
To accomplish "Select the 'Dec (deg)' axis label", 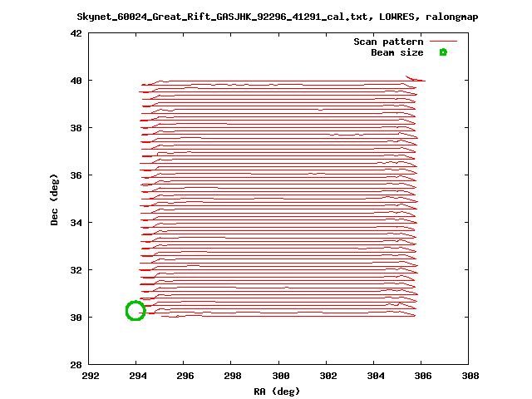I will point(54,199).
